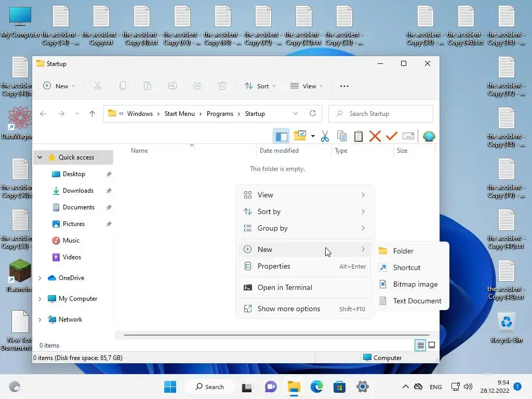Select Videos in the navigation pane

pyautogui.click(x=72, y=257)
